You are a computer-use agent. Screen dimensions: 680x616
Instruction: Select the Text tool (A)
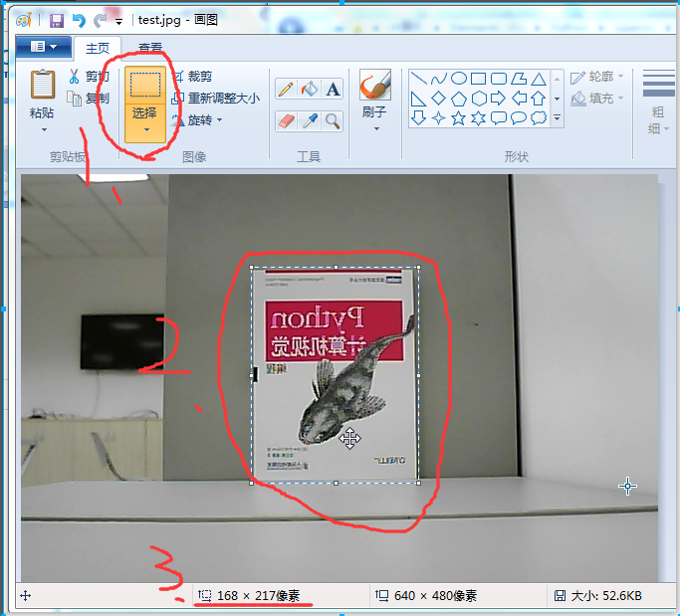pos(333,90)
